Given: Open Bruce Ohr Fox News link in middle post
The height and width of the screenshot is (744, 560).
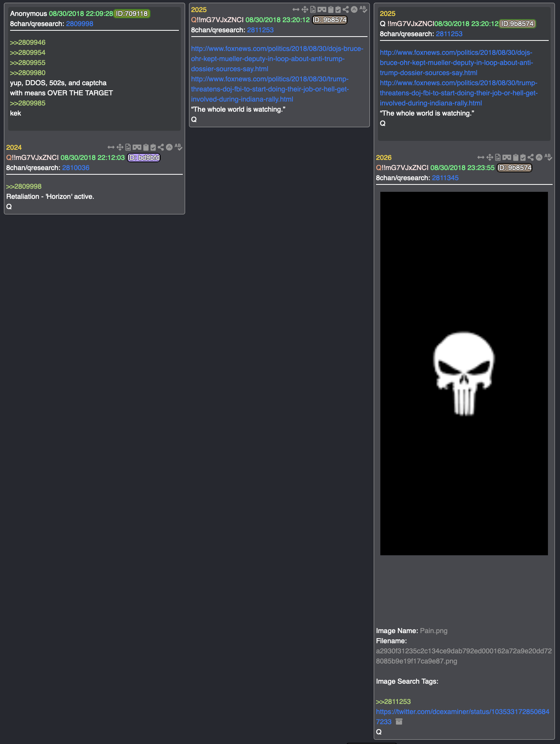Looking at the screenshot, I should 277,59.
